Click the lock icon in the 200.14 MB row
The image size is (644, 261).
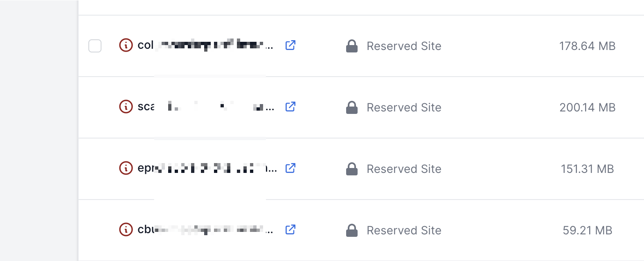coord(352,107)
